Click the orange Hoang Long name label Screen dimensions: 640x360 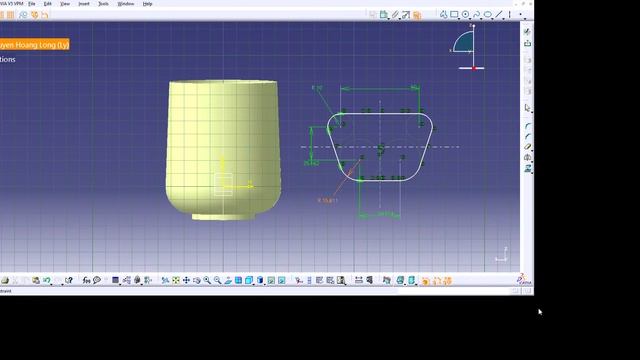point(34,44)
